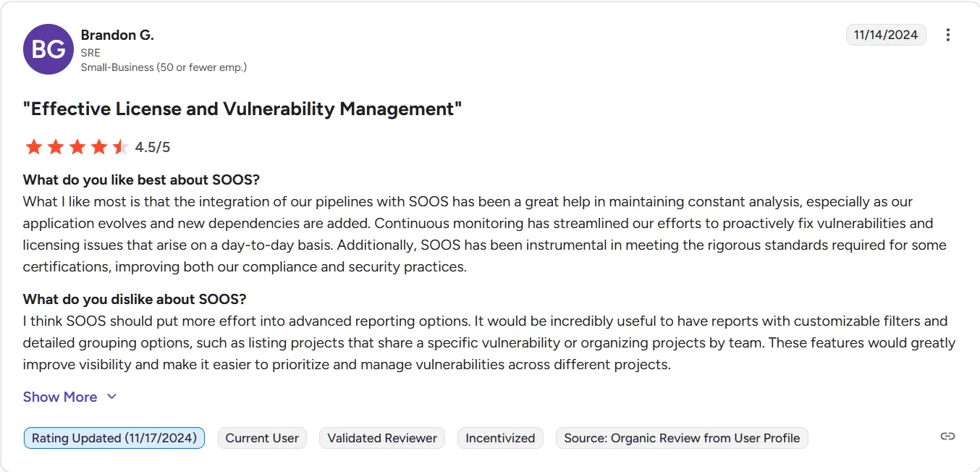Open reviewer Brandon G.'s profile
This screenshot has height=472, width=980.
tap(117, 35)
